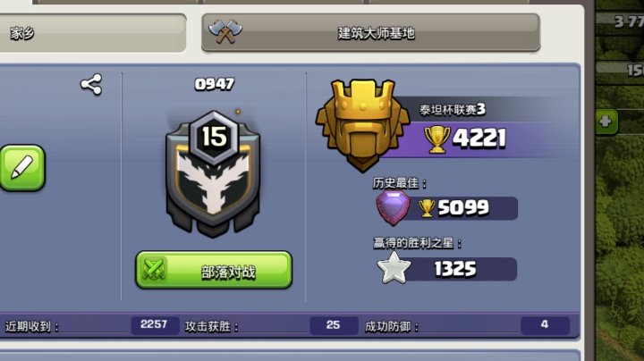Click the 近期收到 value 2257
The image size is (644, 361).
tap(155, 326)
